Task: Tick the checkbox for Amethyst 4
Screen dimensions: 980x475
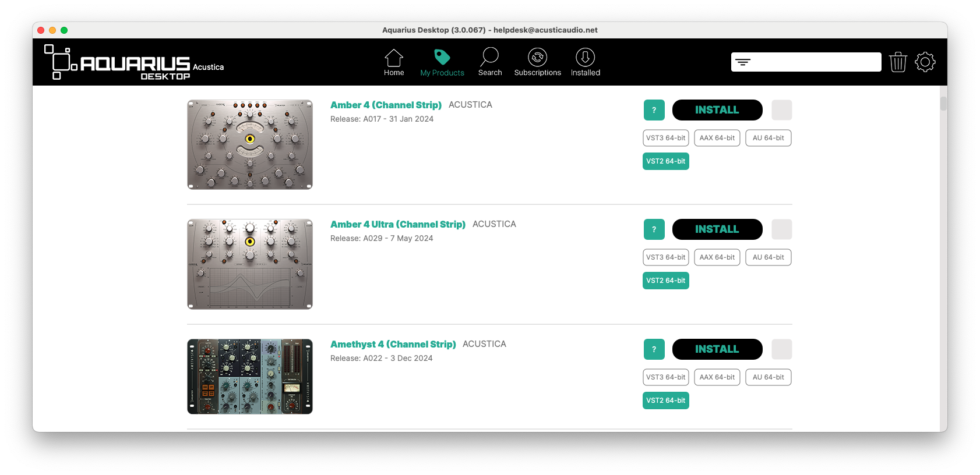Action: (x=782, y=349)
